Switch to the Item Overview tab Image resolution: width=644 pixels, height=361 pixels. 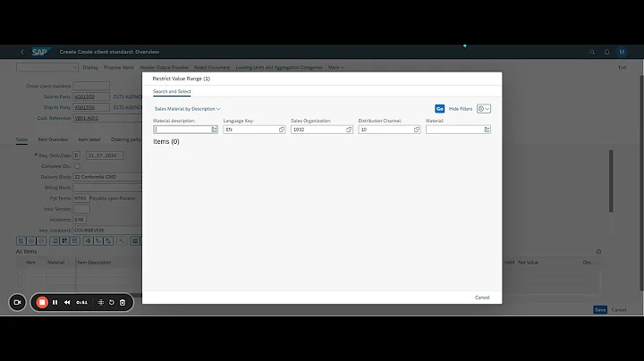click(53, 139)
